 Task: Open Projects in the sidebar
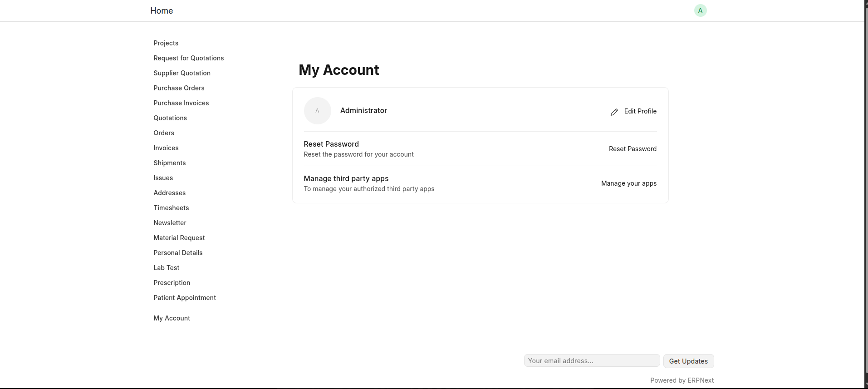pos(166,43)
